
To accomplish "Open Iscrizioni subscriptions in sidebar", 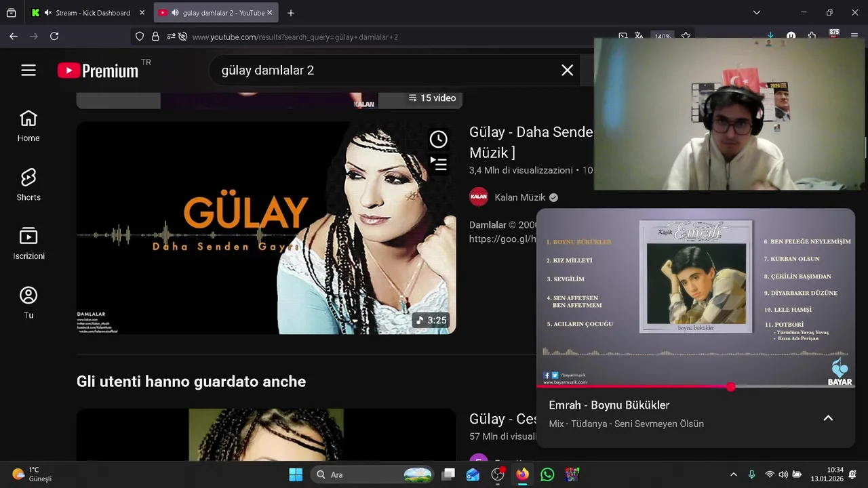I will click(x=28, y=244).
